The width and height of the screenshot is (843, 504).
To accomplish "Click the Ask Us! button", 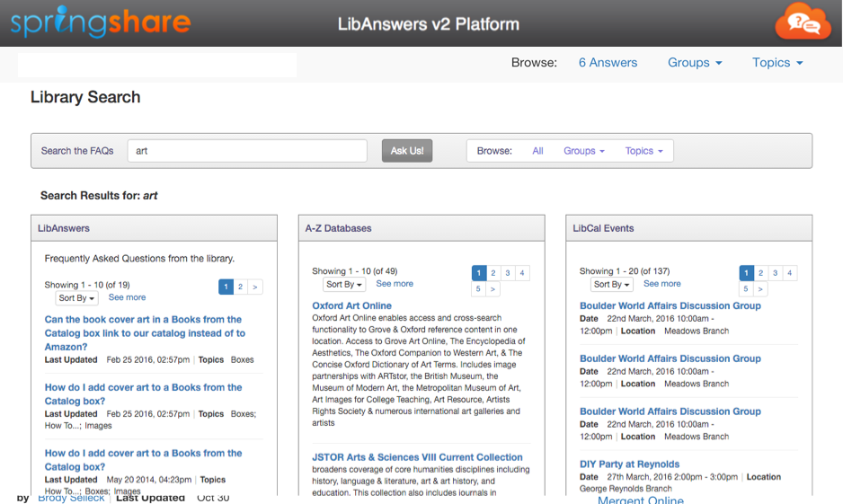I will point(407,151).
